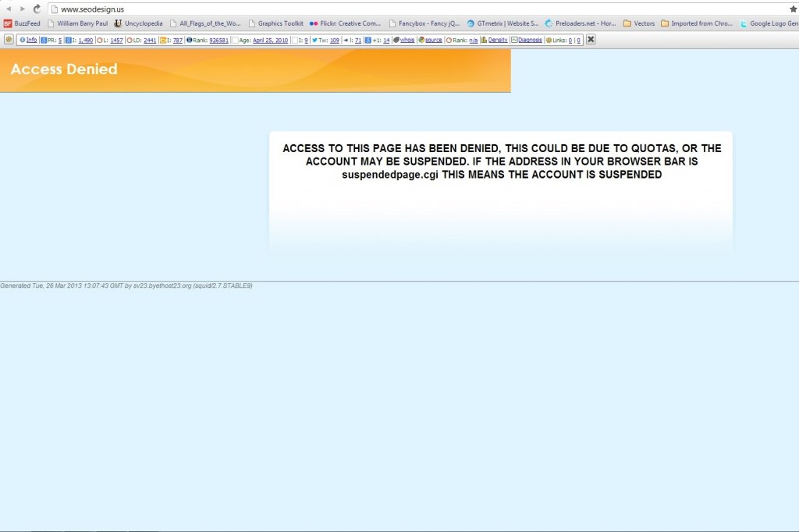Screen dimensions: 799x532
Task: Click the ACCESS TO THIS PAGE HAS BEEN DENIED message
Action: click(x=502, y=161)
